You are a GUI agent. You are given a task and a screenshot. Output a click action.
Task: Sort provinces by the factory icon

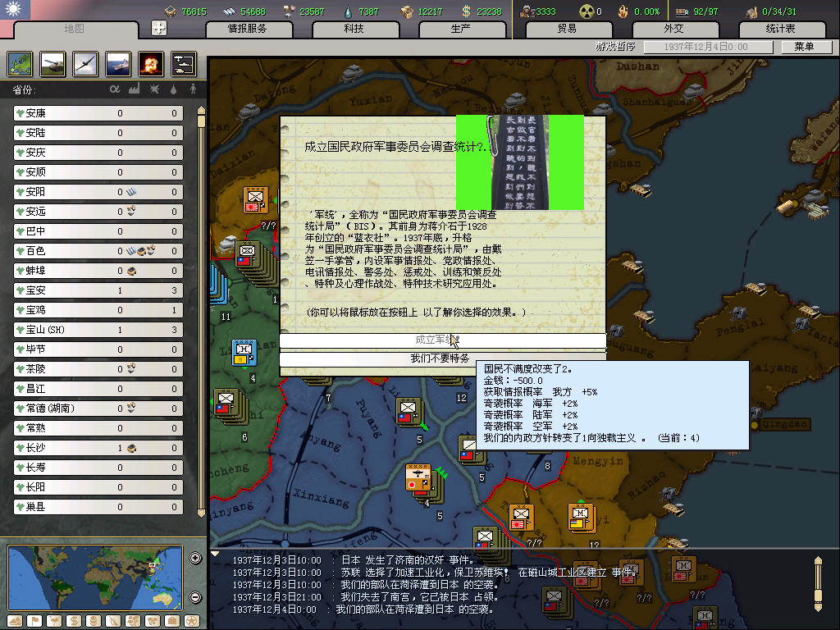[x=134, y=89]
